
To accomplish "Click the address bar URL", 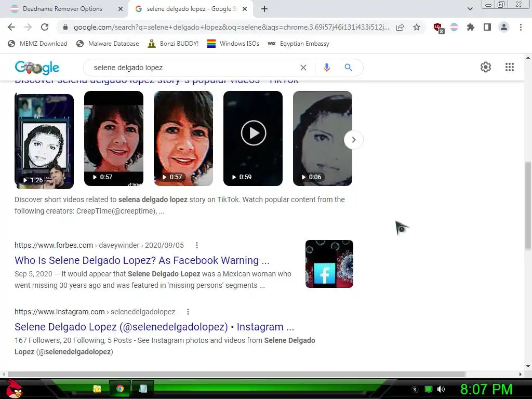I will coord(231,27).
